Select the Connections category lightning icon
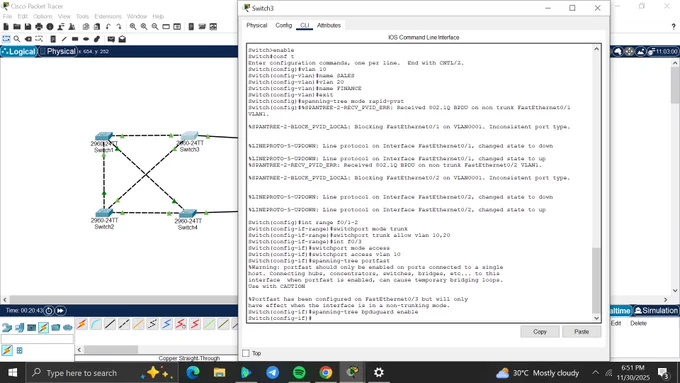 (x=43, y=327)
